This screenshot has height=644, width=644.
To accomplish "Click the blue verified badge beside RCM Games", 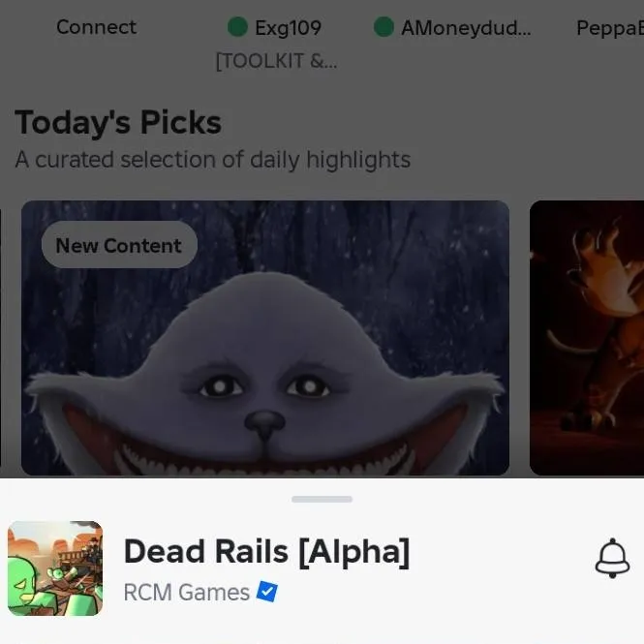I will tap(267, 592).
